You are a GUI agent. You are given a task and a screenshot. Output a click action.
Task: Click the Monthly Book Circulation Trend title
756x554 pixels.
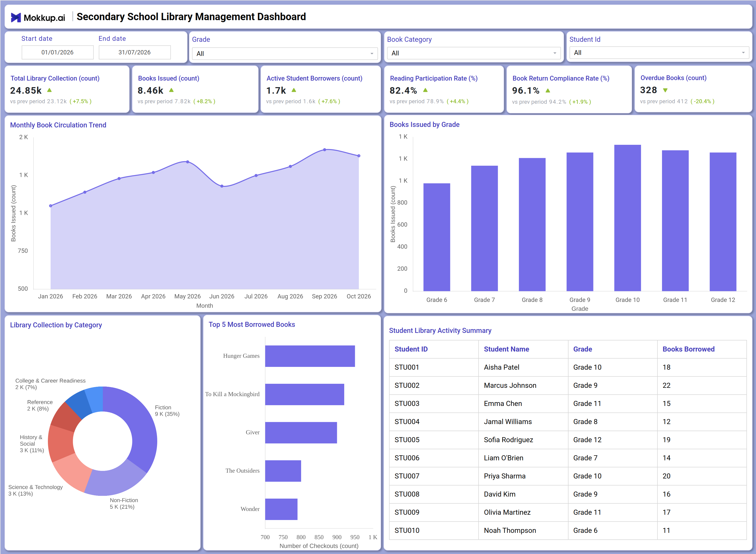(x=58, y=125)
